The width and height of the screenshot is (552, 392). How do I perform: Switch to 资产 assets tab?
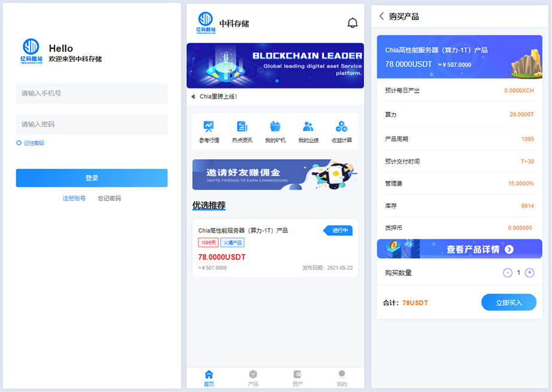(x=298, y=378)
